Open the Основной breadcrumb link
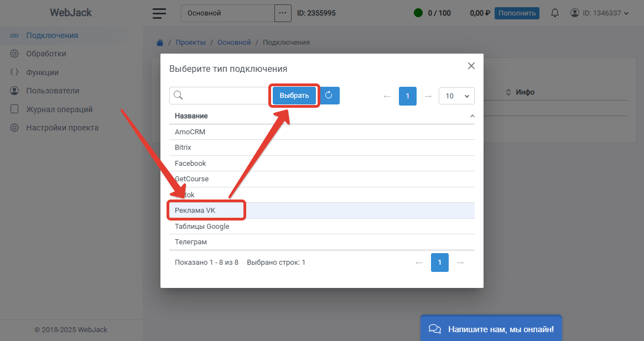 (234, 42)
